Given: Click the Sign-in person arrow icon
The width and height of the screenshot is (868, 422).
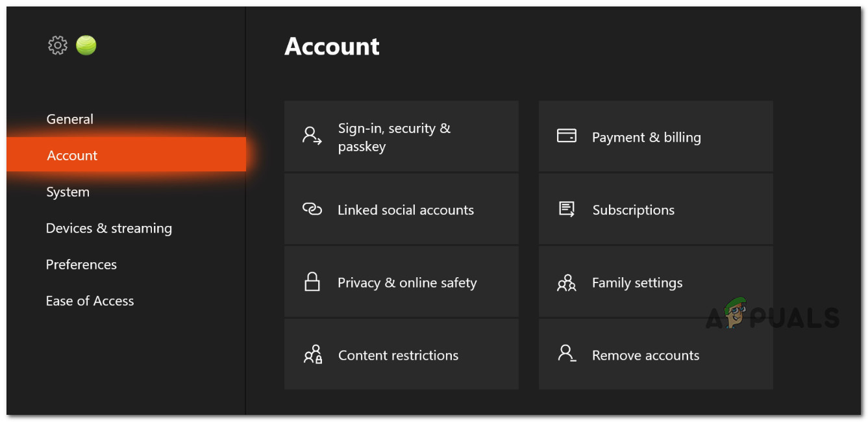Looking at the screenshot, I should pyautogui.click(x=312, y=136).
